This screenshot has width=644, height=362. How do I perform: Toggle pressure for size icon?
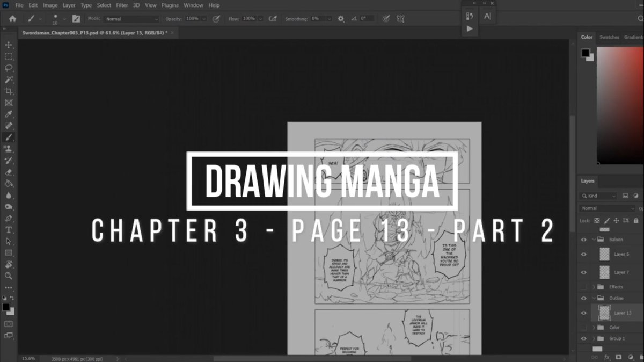[386, 18]
